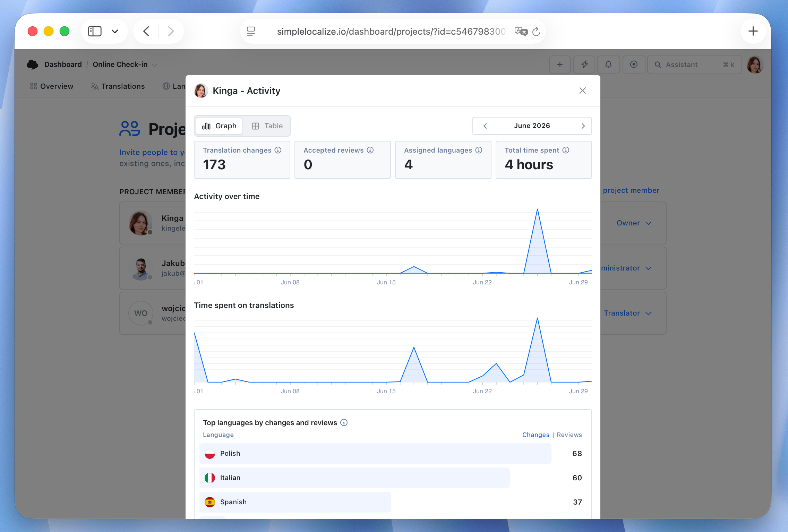Click the tallest time spent chart peak
The width and height of the screenshot is (788, 532).
537,318
